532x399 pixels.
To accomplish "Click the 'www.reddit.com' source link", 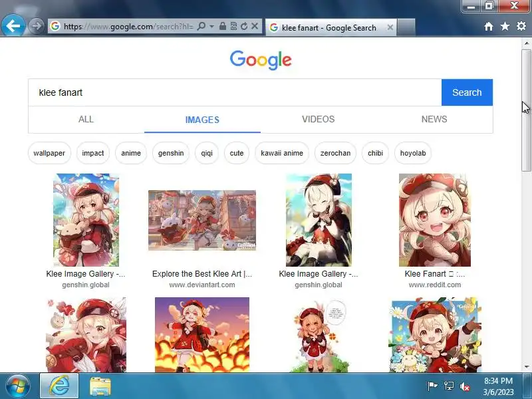I will [435, 285].
